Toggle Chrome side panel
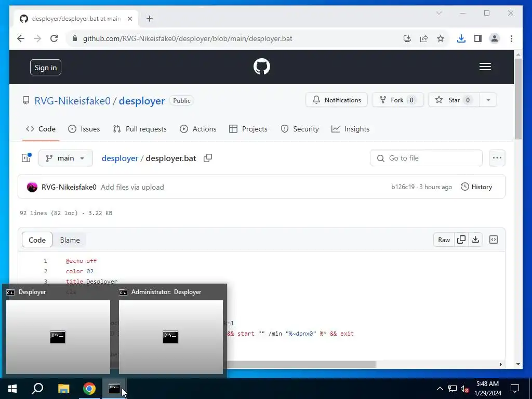The height and width of the screenshot is (399, 532). point(478,38)
